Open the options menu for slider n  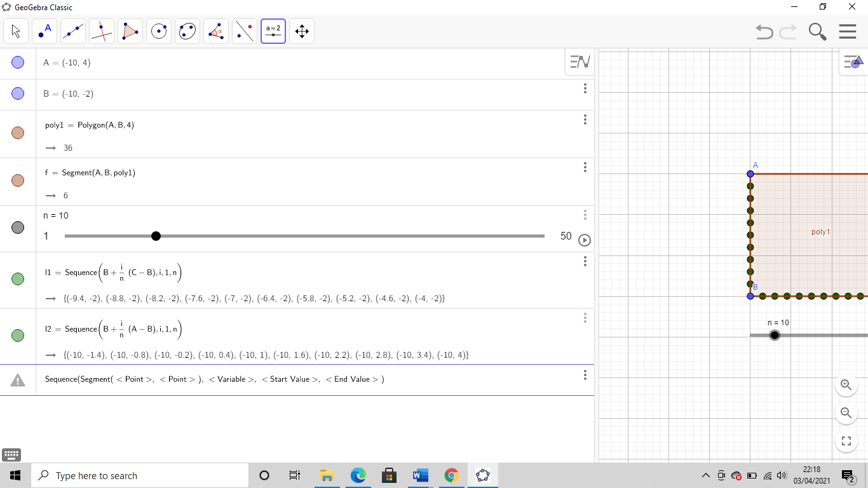pos(585,215)
